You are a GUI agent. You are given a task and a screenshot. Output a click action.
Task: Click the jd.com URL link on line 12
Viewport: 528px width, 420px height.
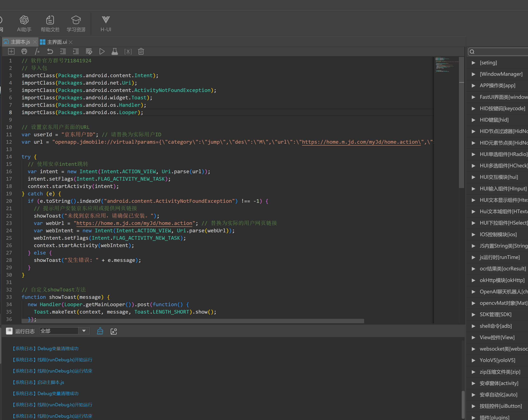point(361,142)
